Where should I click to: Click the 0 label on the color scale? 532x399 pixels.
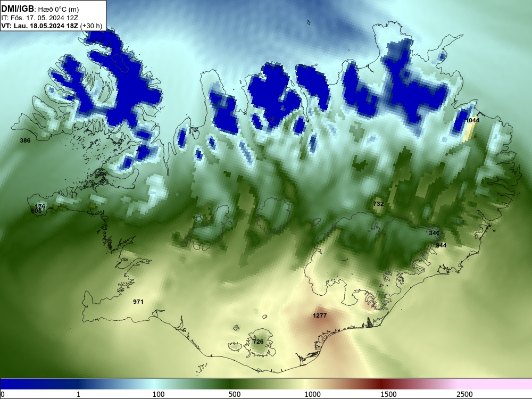(x=3, y=394)
